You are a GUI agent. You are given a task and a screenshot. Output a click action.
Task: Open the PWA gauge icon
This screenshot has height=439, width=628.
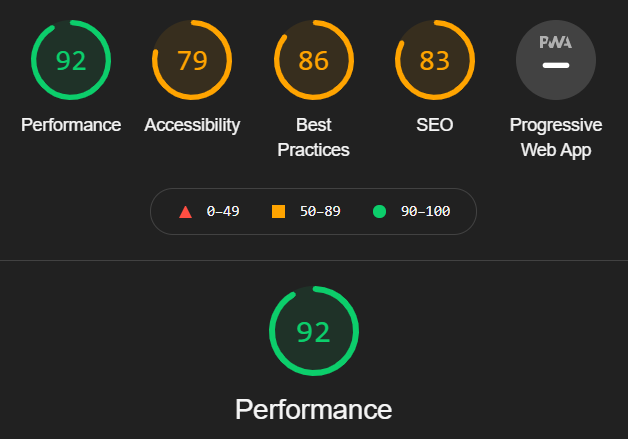pos(556,60)
